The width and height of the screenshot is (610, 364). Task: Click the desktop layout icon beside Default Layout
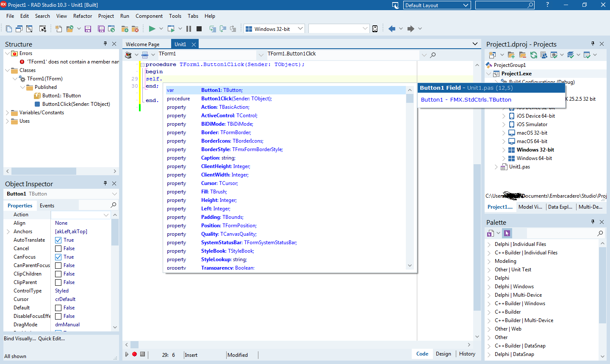pos(396,5)
